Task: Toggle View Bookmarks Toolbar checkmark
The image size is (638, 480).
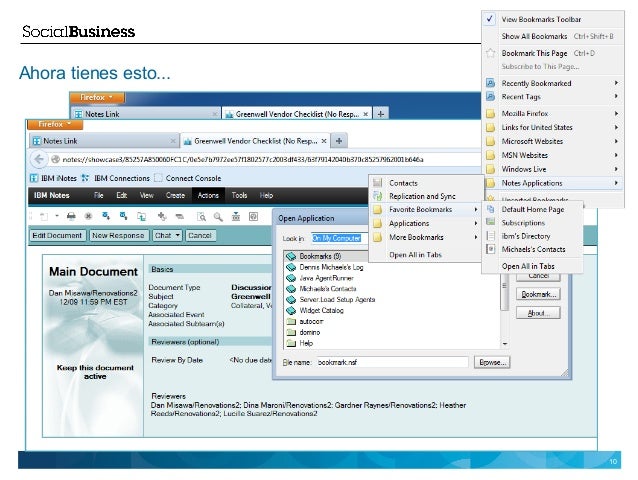Action: (x=490, y=19)
